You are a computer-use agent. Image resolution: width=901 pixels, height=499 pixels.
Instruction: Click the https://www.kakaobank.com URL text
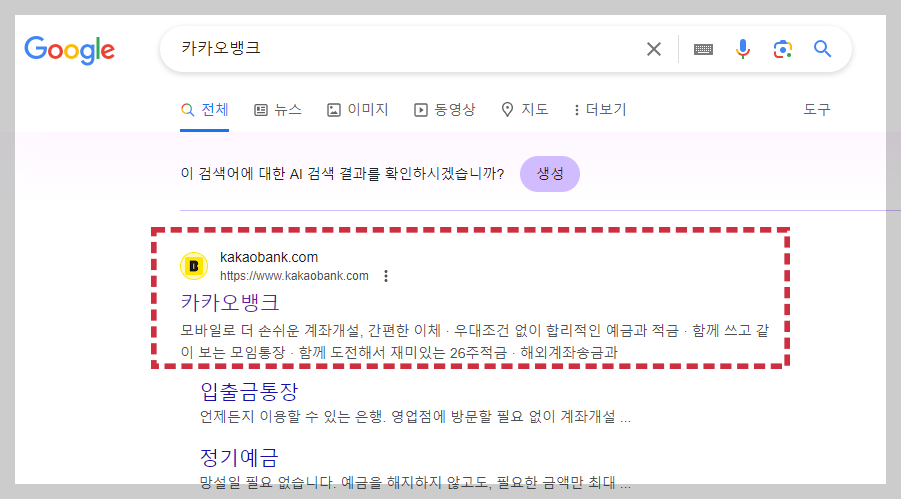tap(294, 276)
